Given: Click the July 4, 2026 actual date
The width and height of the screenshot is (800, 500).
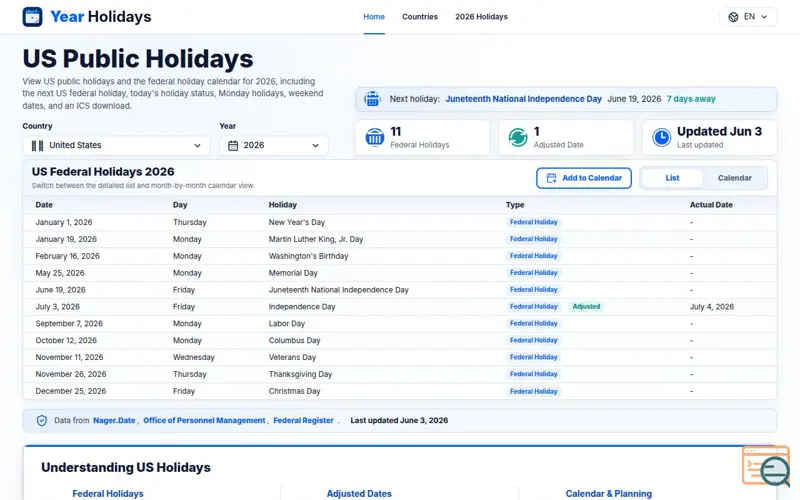Looking at the screenshot, I should pyautogui.click(x=712, y=307).
